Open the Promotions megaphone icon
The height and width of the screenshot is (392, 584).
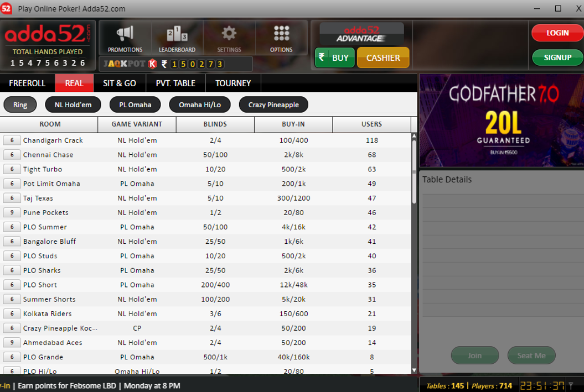coord(125,34)
